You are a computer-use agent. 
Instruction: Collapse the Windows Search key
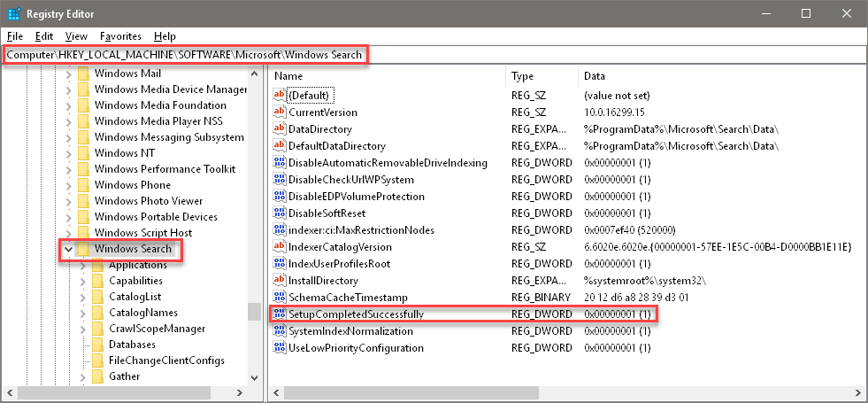69,250
